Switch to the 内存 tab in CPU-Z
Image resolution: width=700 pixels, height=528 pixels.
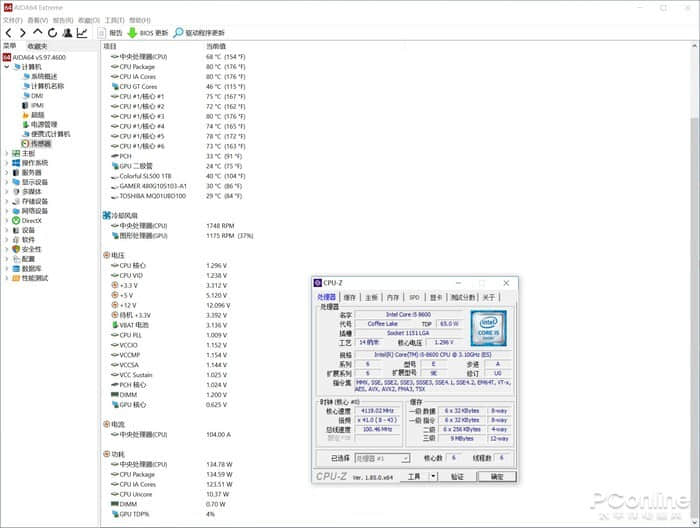393,297
